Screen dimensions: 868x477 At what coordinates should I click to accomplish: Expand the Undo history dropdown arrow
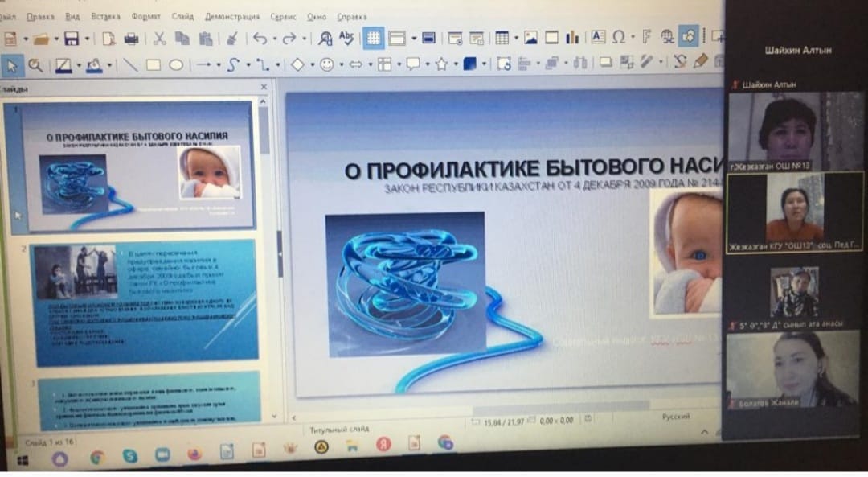tap(273, 39)
